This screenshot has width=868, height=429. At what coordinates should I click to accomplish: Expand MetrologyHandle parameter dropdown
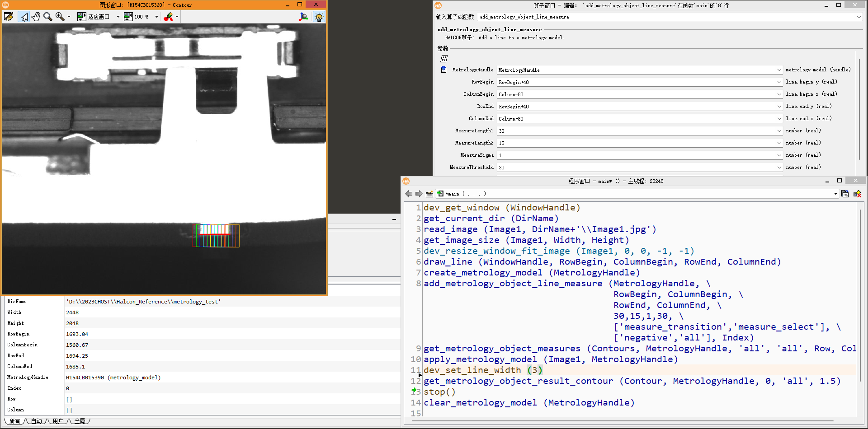pos(779,70)
